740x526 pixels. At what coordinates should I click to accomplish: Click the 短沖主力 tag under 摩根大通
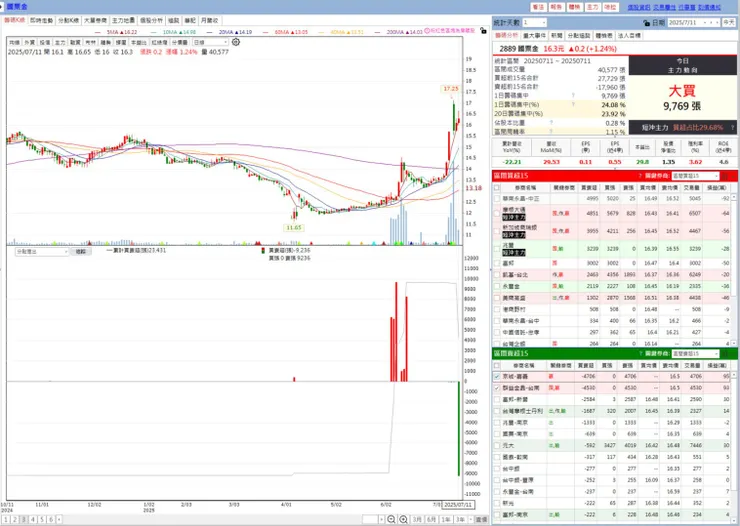(x=513, y=217)
